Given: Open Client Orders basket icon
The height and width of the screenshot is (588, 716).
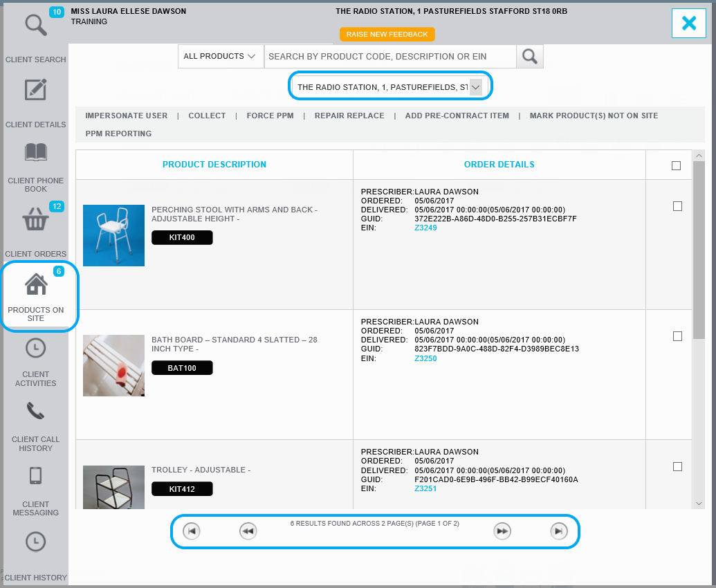Looking at the screenshot, I should click(35, 219).
